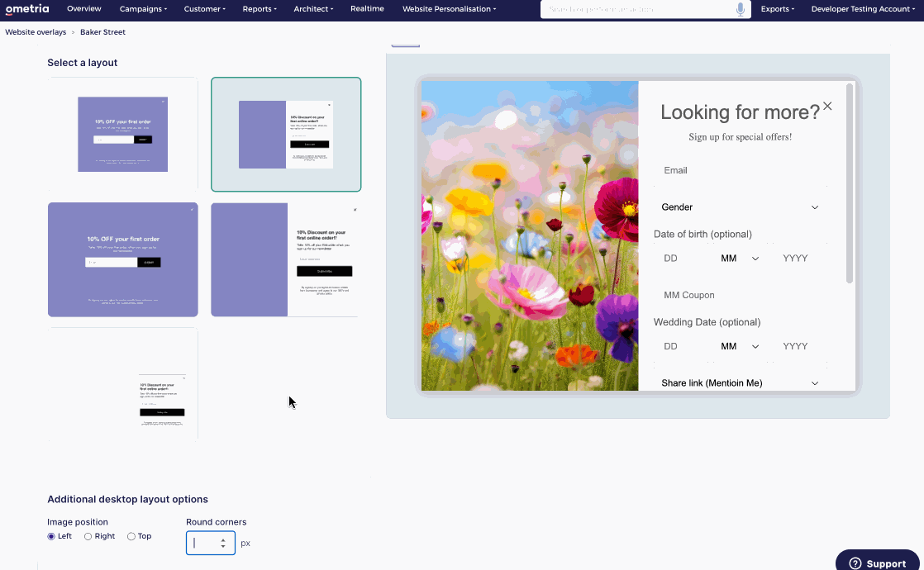
Task: Open Date of birth MM dropdown
Action: coord(741,258)
